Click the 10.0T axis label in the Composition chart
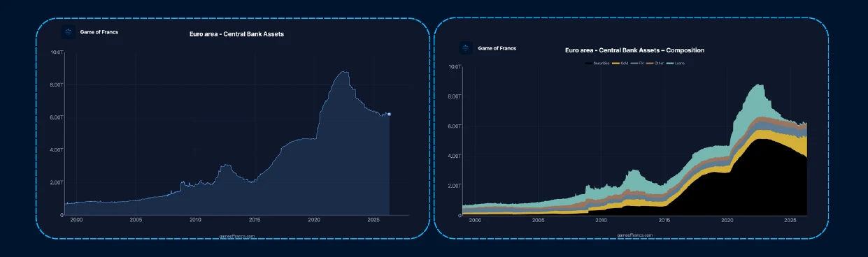The height and width of the screenshot is (257, 868). click(x=455, y=67)
